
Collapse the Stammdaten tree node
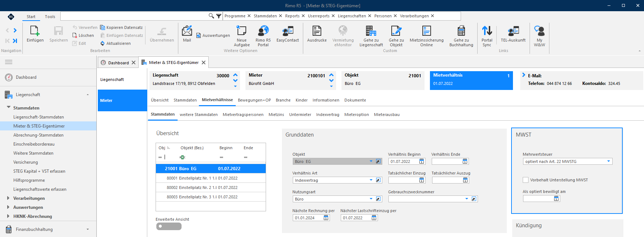pyautogui.click(x=9, y=107)
